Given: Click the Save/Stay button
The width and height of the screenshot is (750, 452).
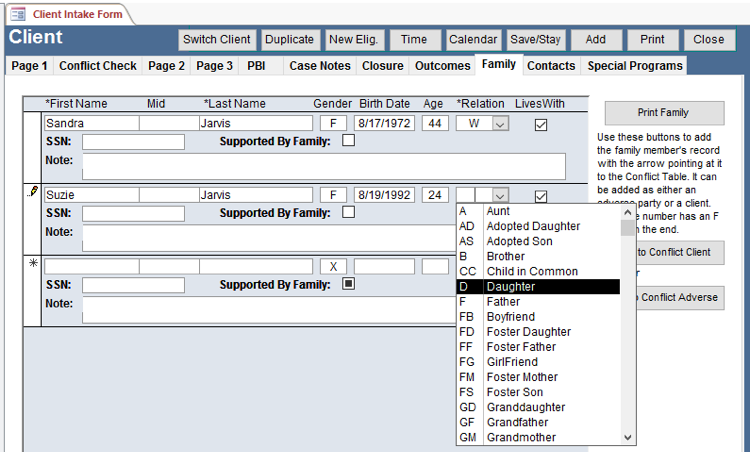Looking at the screenshot, I should (x=536, y=40).
